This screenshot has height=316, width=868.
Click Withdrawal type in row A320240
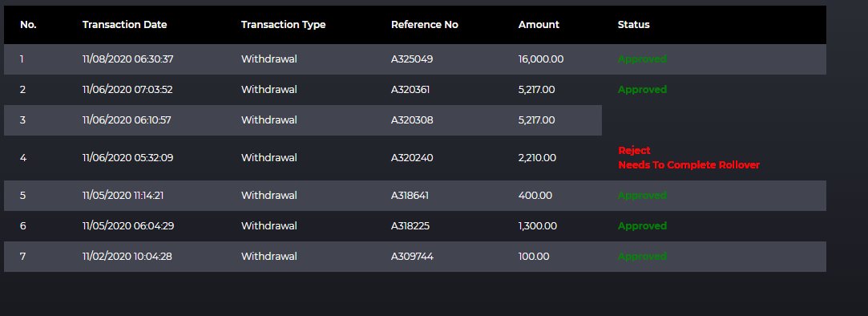[x=269, y=158]
